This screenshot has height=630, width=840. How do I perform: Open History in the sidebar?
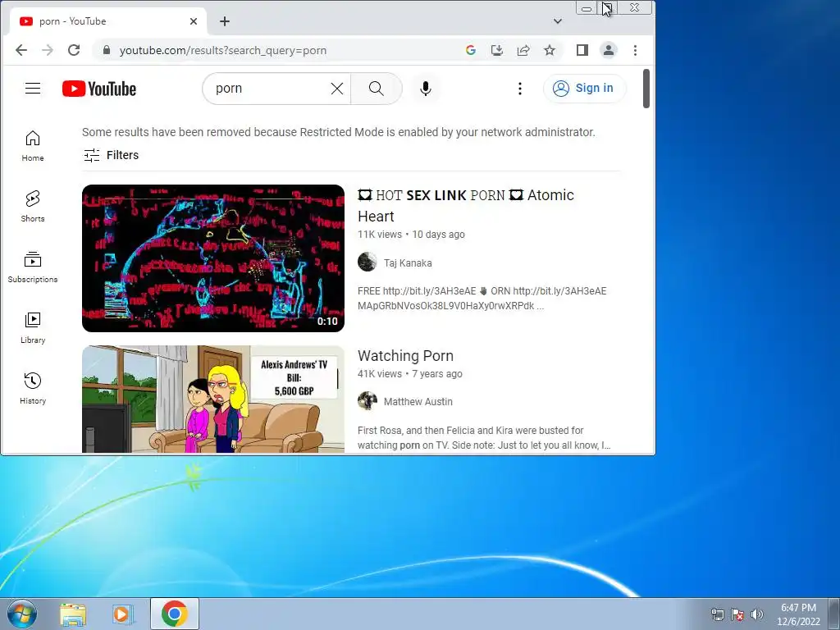[33, 388]
